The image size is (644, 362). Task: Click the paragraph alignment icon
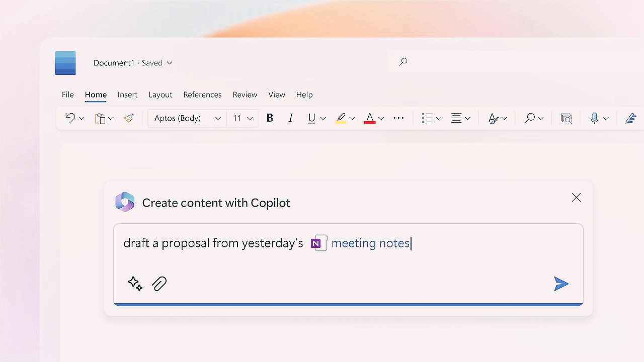(456, 118)
